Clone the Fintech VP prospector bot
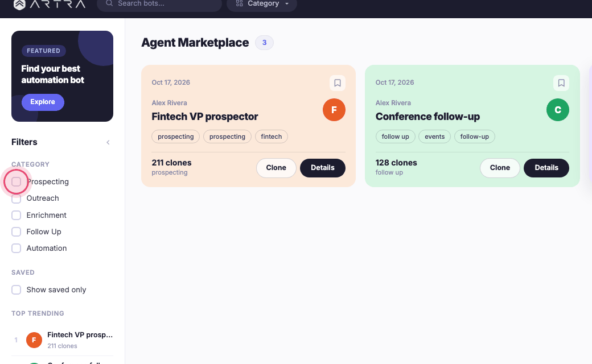This screenshot has height=364, width=592. [276, 168]
